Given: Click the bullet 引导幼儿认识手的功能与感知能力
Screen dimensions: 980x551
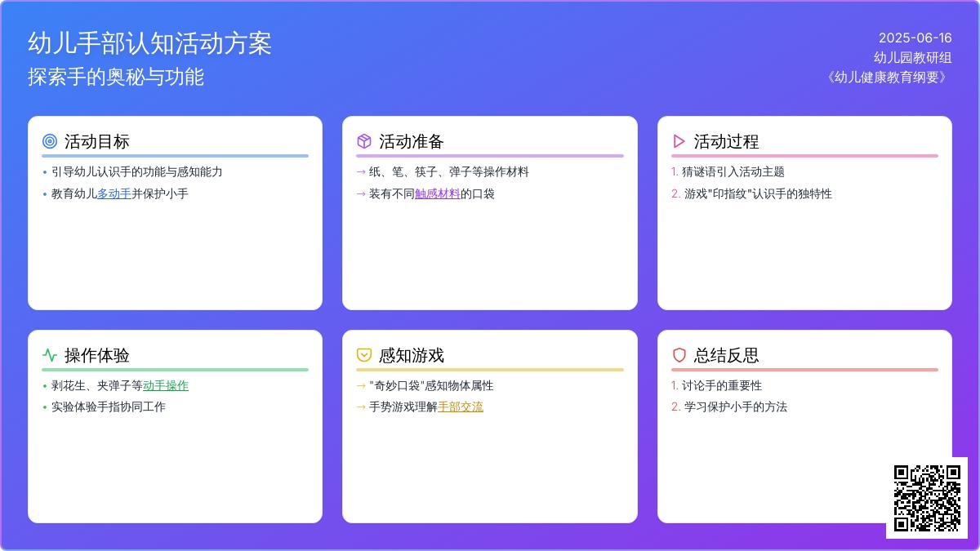Looking at the screenshot, I should click(137, 172).
